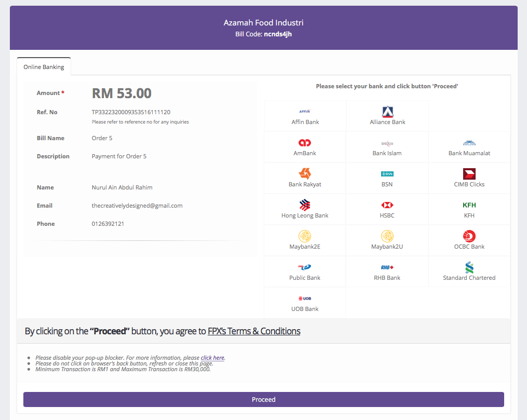Click the browser back button warning text

125,363
